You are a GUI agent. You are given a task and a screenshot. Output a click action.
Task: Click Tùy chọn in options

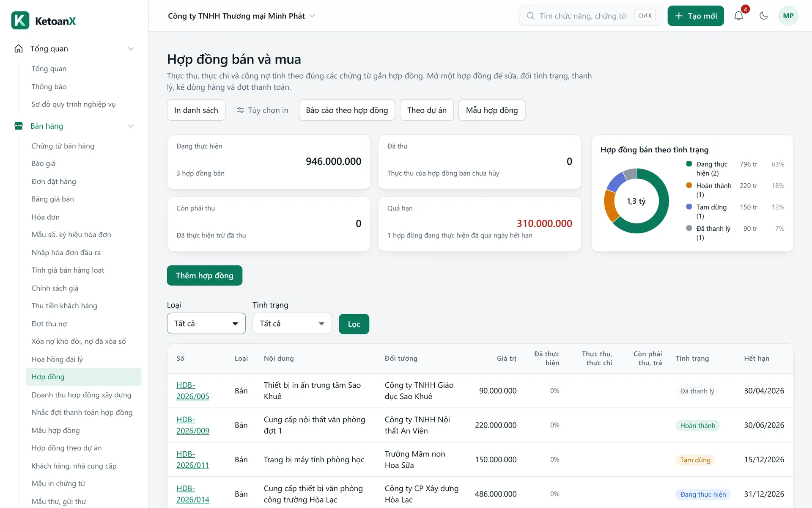coord(262,110)
